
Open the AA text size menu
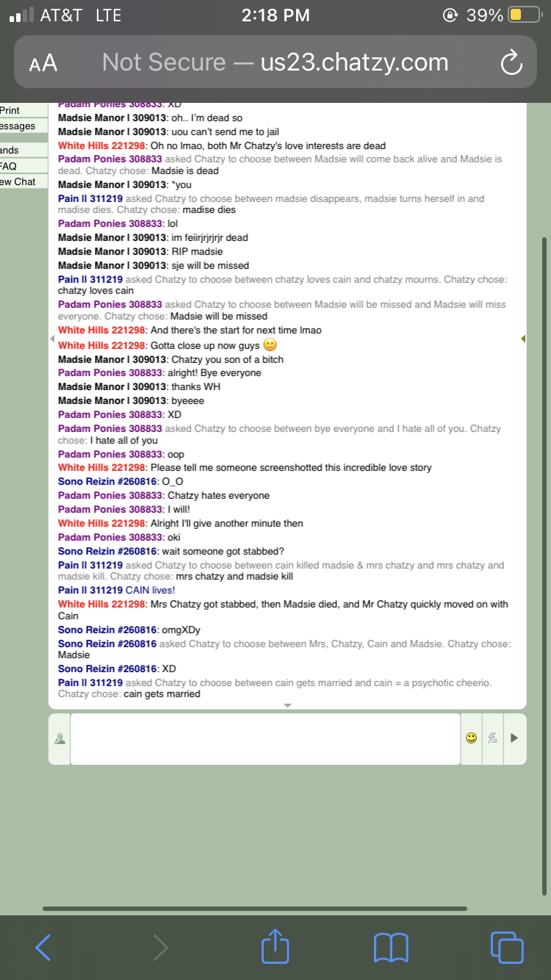[x=43, y=64]
